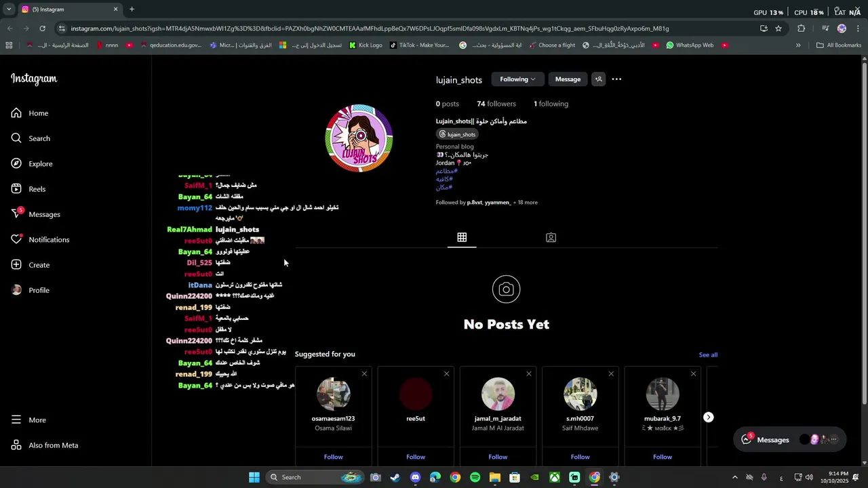Show next suggested accounts arrow
868x488 pixels.
708,418
